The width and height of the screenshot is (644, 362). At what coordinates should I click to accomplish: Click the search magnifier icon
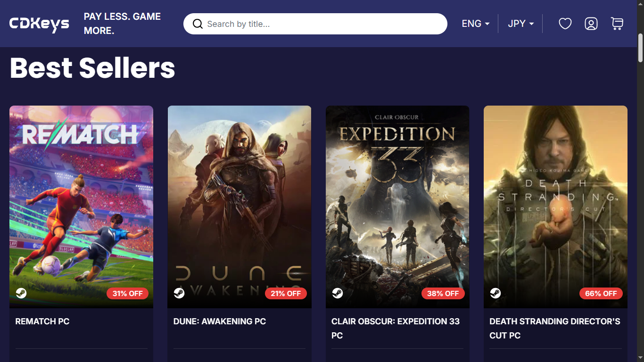pos(198,24)
